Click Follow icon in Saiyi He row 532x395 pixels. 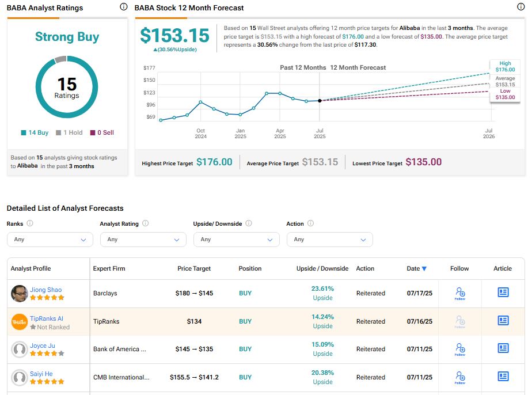(459, 377)
